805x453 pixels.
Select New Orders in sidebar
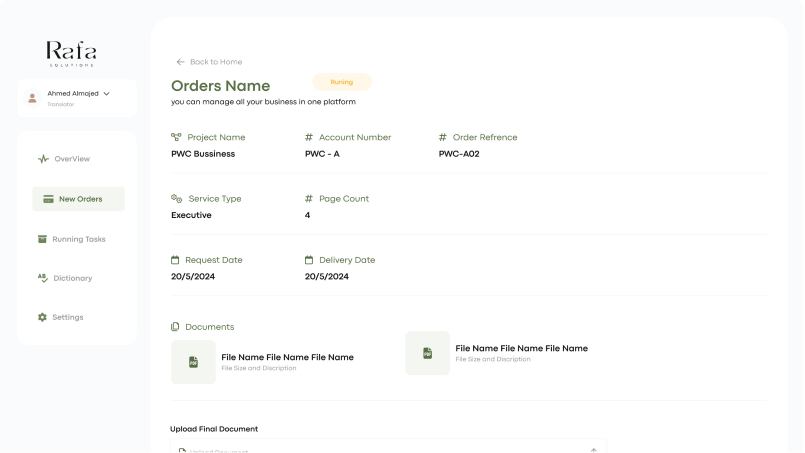[x=79, y=199]
